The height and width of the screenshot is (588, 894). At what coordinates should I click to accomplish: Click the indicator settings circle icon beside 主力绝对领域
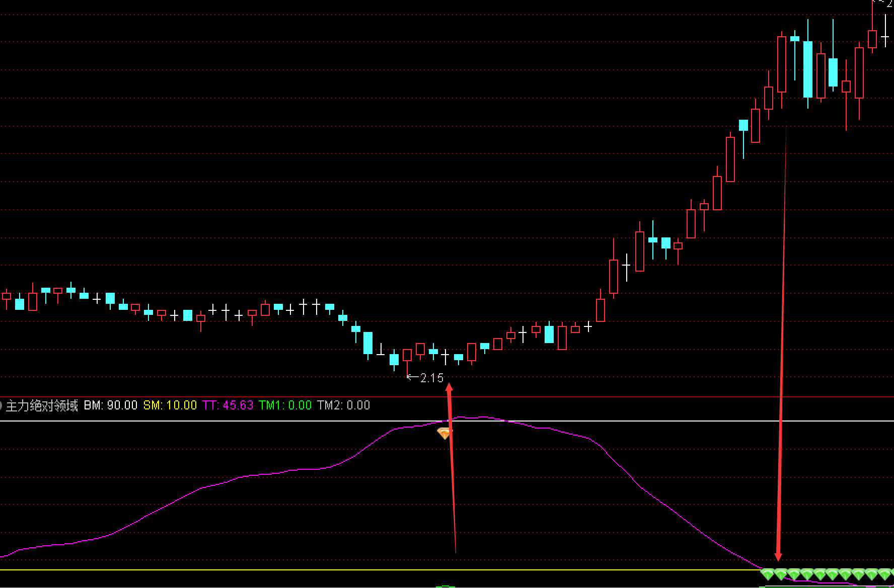[1, 405]
